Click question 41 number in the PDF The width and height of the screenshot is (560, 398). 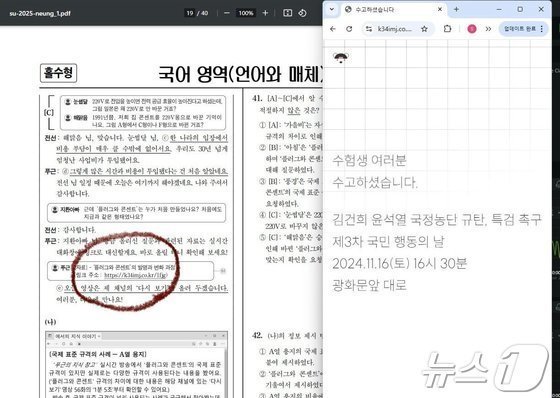pos(257,98)
